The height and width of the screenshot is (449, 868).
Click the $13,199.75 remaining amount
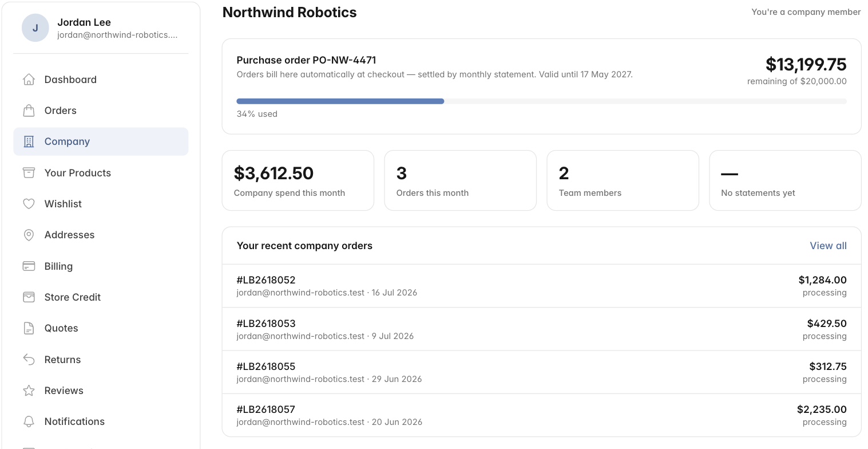click(x=806, y=64)
